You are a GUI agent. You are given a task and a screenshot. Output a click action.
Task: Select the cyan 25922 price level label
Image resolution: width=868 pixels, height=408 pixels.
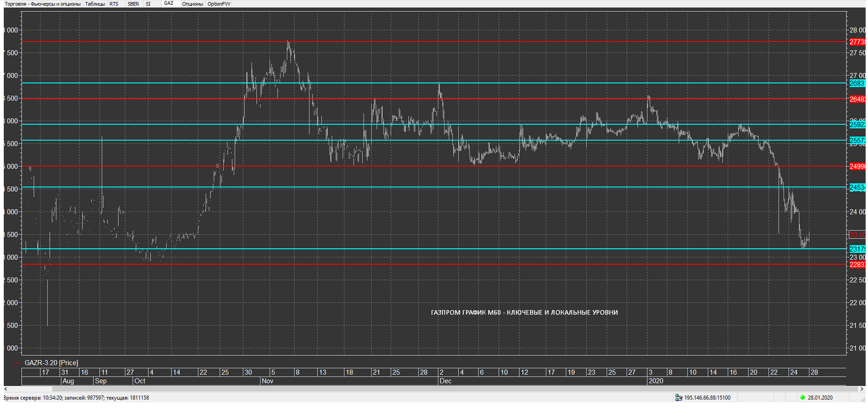[857, 125]
